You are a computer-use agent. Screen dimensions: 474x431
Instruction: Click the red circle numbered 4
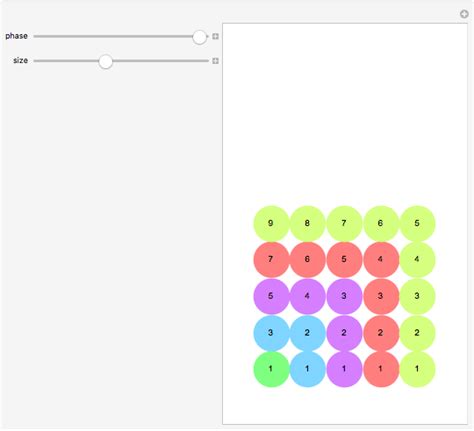pyautogui.click(x=381, y=260)
